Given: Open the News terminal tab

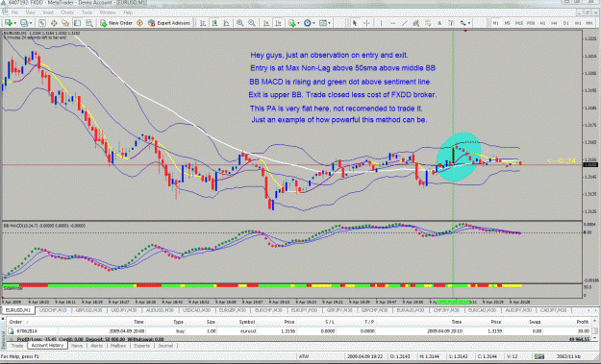Looking at the screenshot, I should (77, 346).
